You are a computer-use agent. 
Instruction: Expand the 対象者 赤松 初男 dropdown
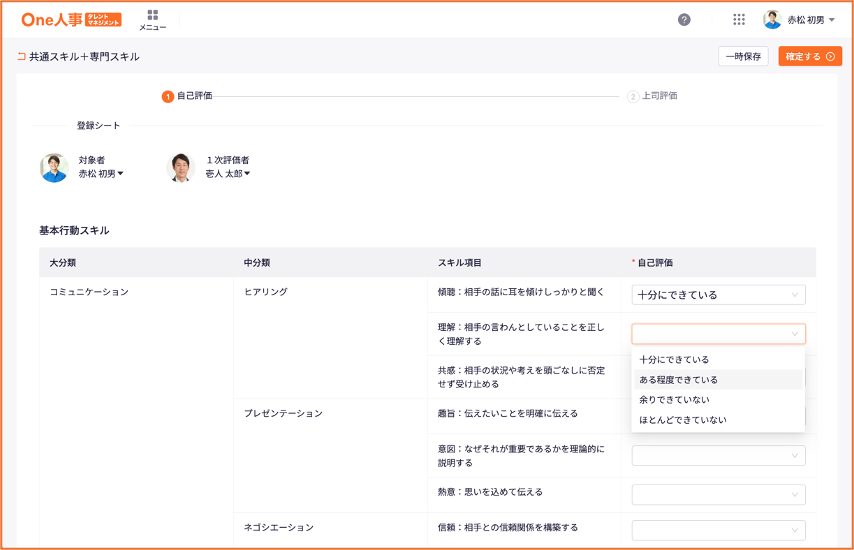tap(101, 174)
